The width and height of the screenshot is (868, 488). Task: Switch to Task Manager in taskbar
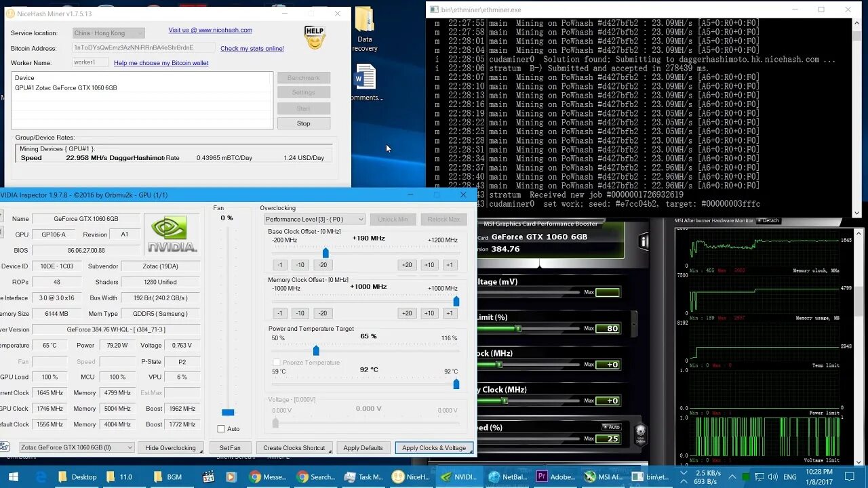[x=364, y=476]
